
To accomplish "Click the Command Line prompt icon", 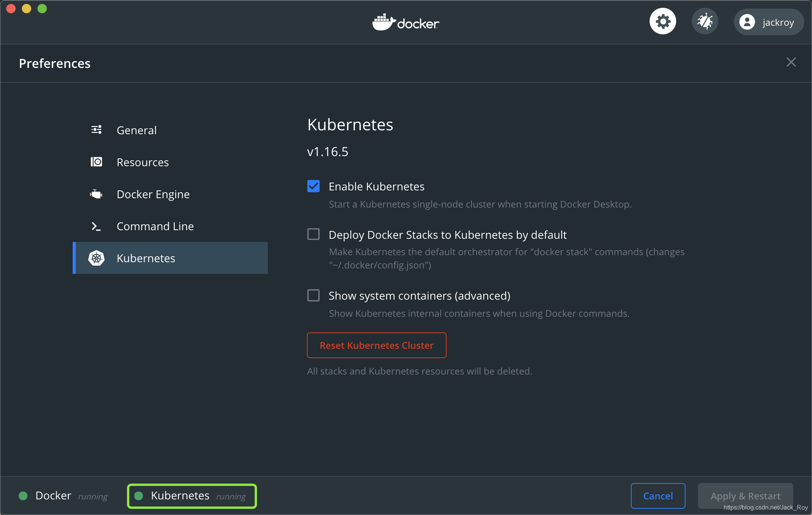I will point(96,226).
